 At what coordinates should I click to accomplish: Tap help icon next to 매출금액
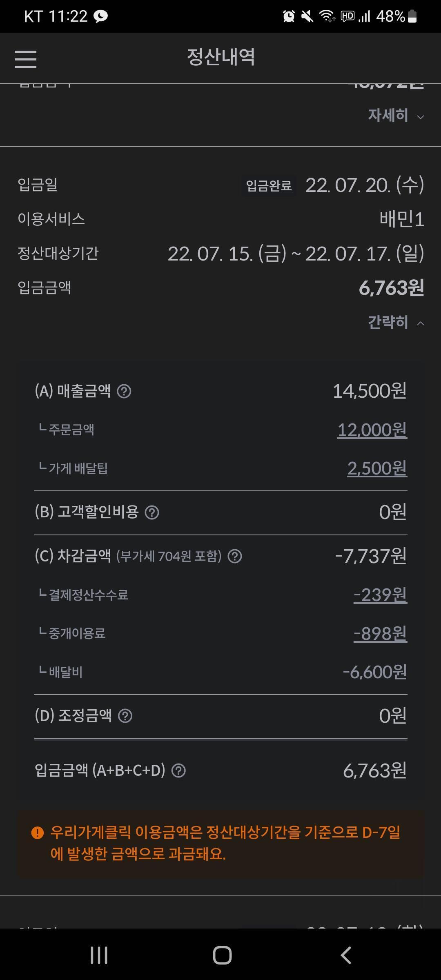coord(124,392)
